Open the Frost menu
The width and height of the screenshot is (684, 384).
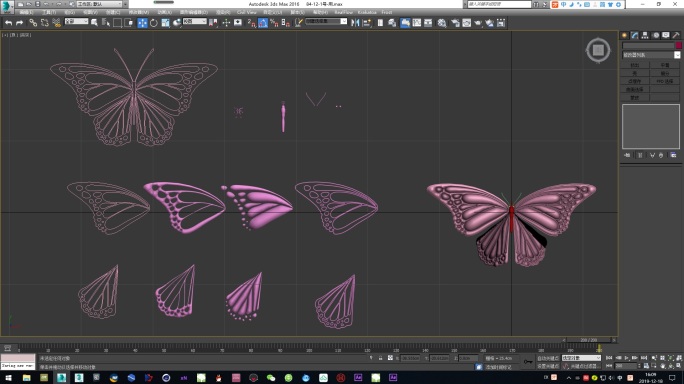(x=386, y=12)
